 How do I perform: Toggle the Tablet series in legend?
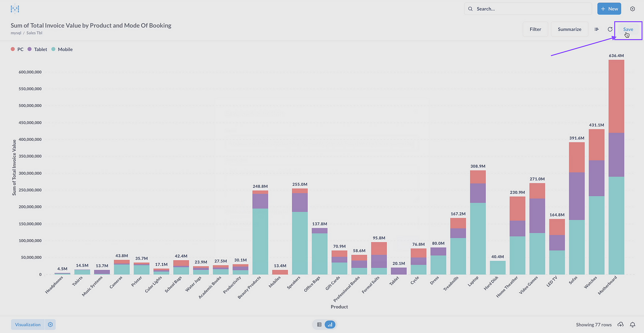(x=40, y=49)
